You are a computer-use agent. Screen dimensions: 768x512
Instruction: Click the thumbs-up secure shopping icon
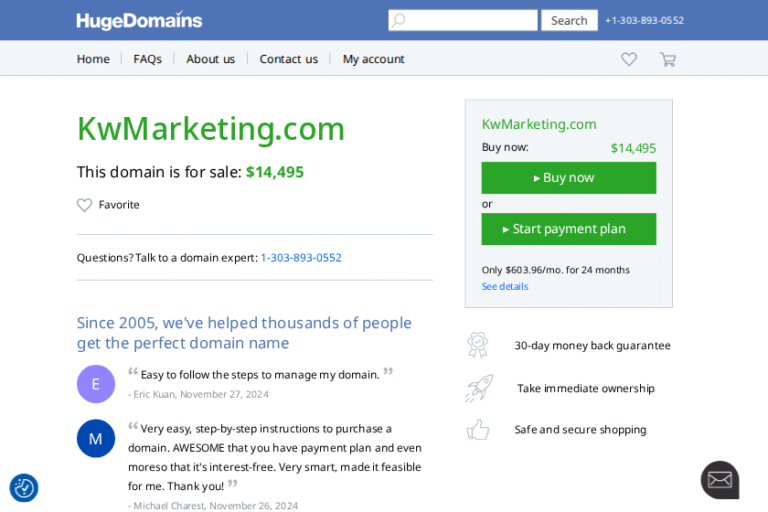click(x=478, y=430)
